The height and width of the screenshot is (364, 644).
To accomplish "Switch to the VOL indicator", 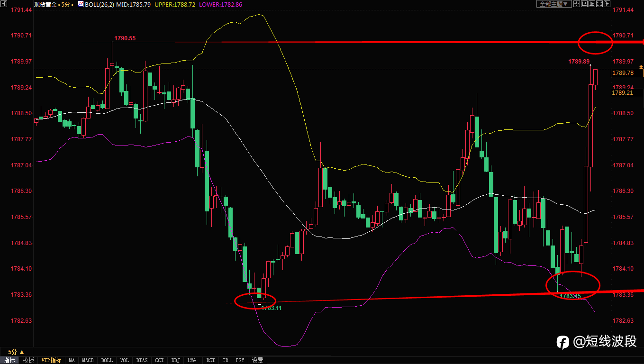I will 124,360.
